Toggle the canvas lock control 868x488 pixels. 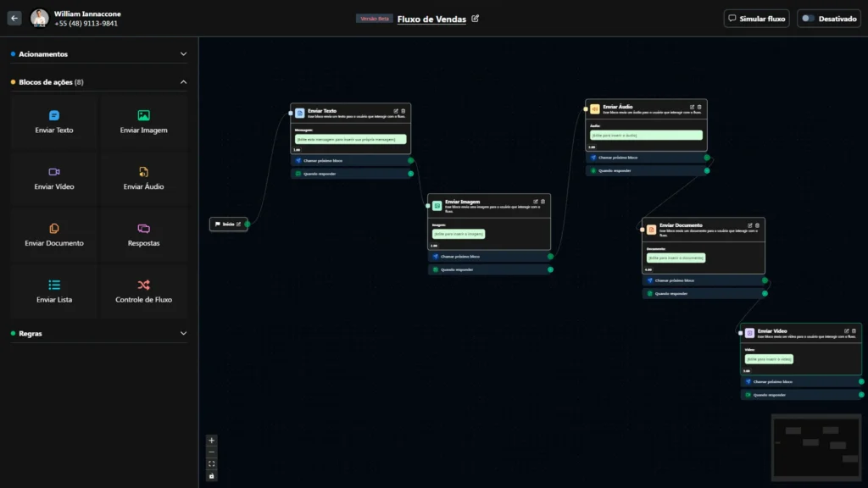point(212,476)
